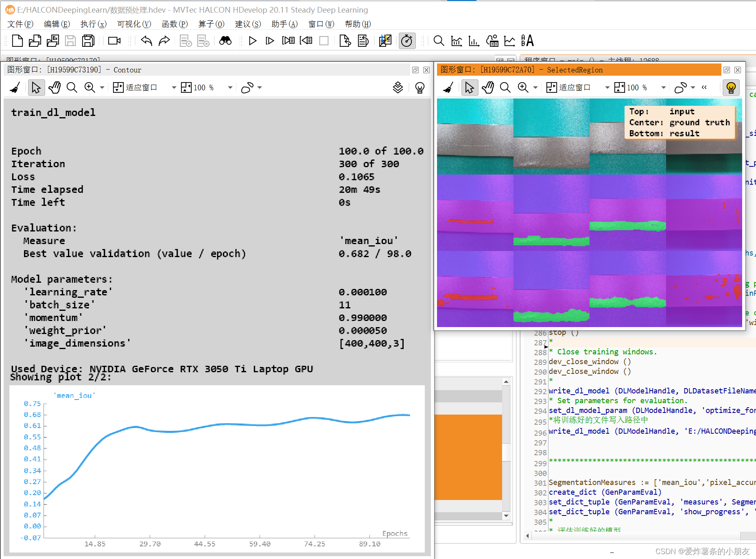Open a program file from toolbar
The image size is (756, 559).
[x=35, y=41]
